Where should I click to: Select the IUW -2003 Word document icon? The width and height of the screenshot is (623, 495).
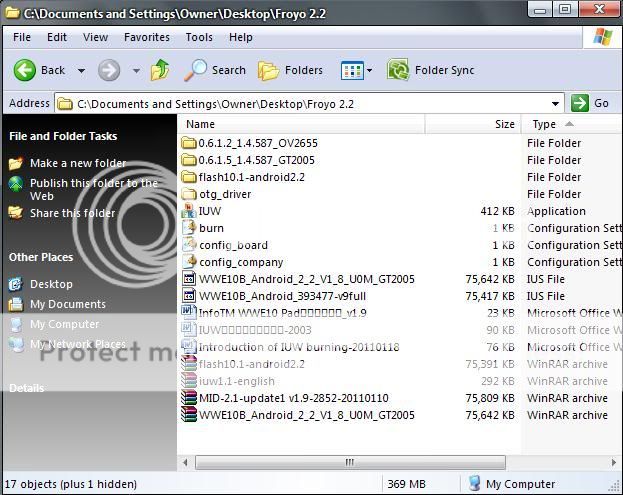tap(189, 330)
